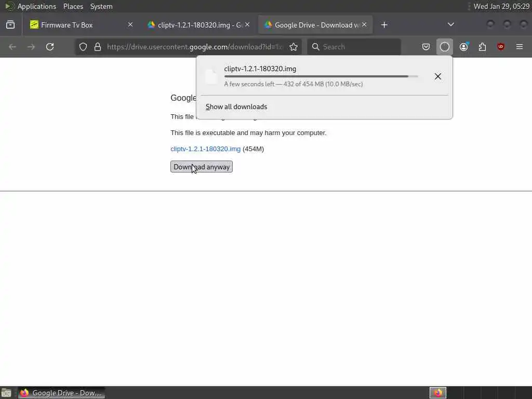The height and width of the screenshot is (399, 532).
Task: Follow cliptv-1.2.1-180320.img file link
Action: (205, 149)
